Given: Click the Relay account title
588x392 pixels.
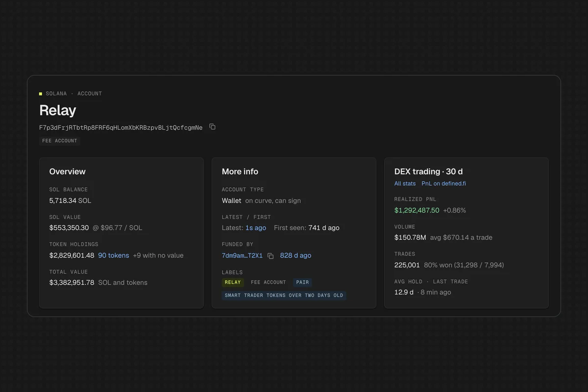Looking at the screenshot, I should pos(57,110).
